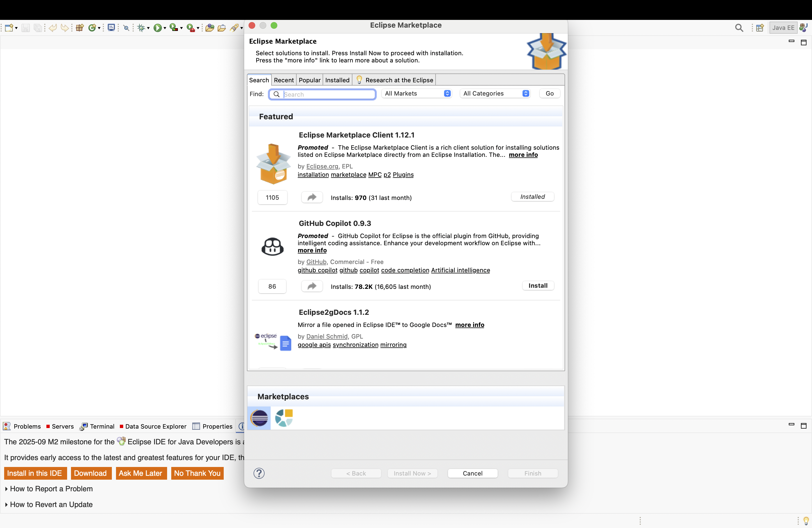
Task: Click the Open Task folder icon
Action: 222,28
